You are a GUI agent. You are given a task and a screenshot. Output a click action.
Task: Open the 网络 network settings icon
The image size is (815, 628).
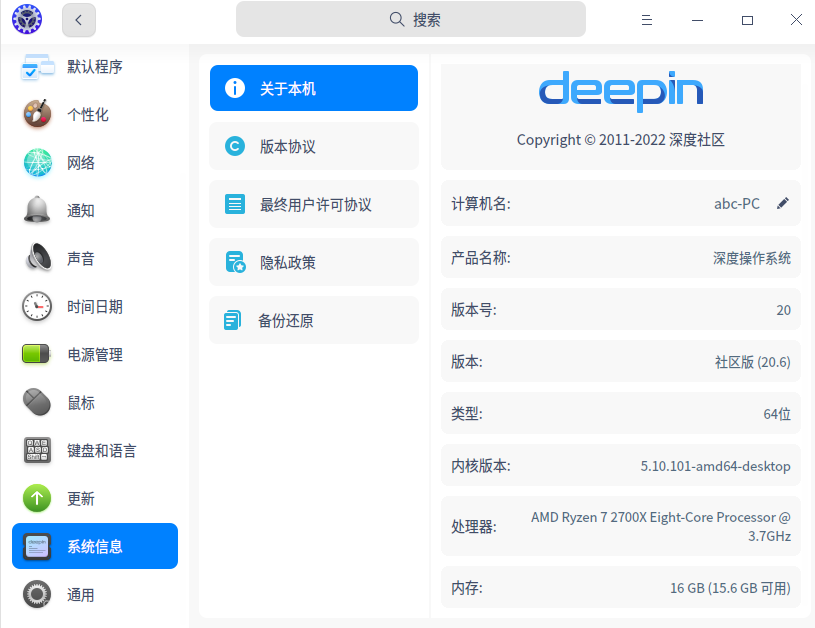pyautogui.click(x=36, y=162)
